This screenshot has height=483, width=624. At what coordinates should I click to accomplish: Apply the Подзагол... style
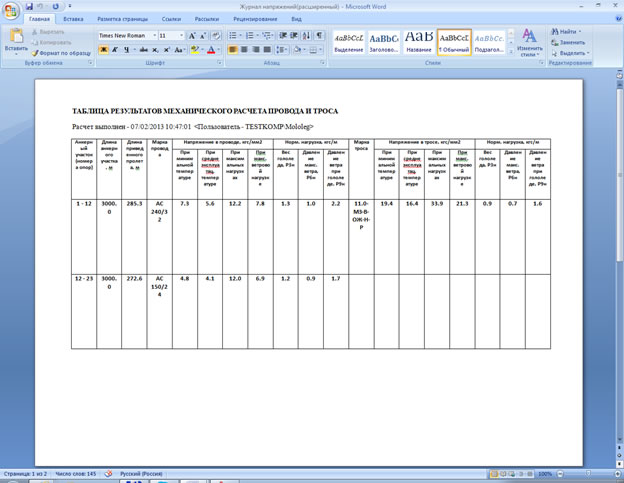489,42
